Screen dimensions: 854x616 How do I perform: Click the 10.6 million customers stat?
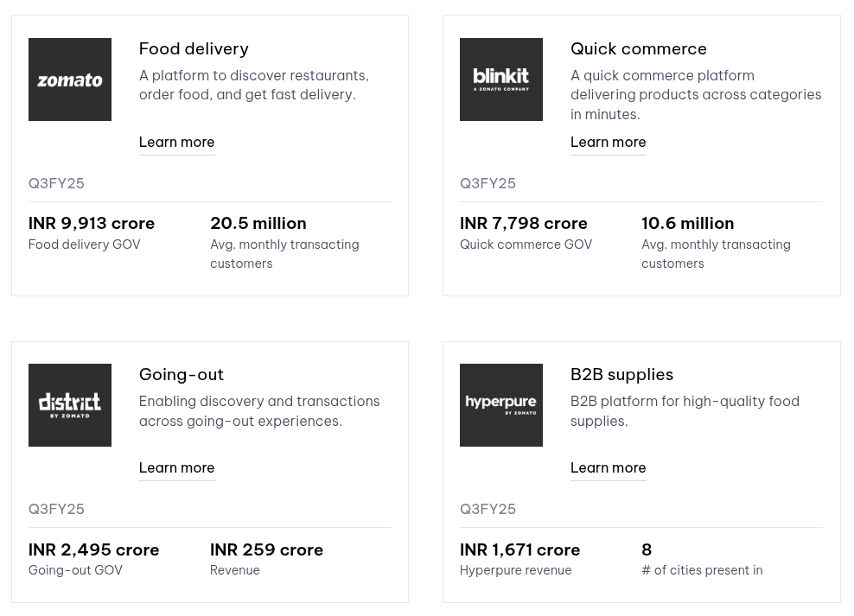(687, 224)
